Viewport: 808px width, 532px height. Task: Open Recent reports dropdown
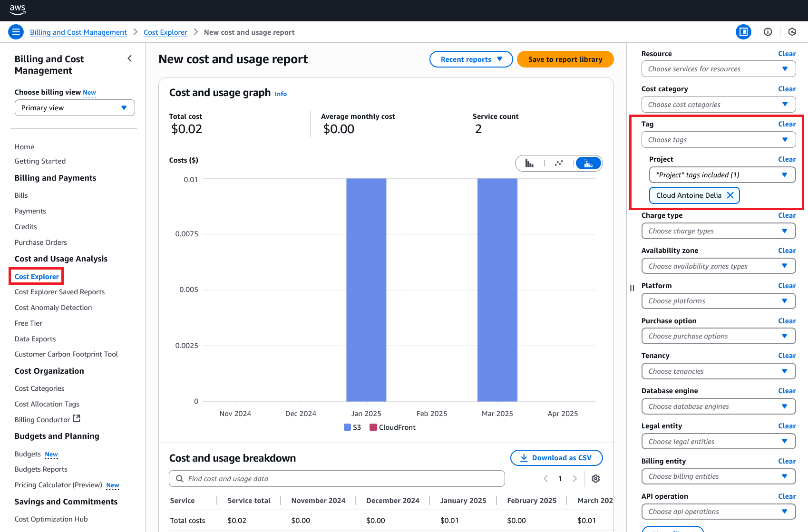coord(471,59)
